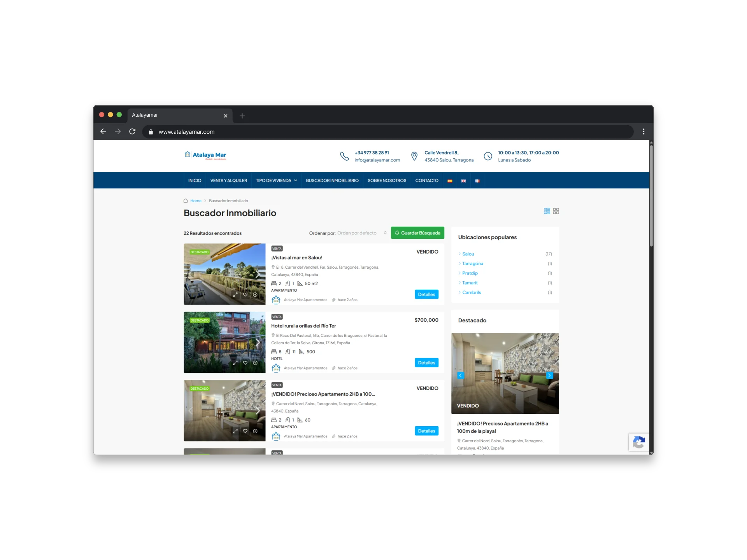
Task: Click the location pin icon in header
Action: coord(414,156)
